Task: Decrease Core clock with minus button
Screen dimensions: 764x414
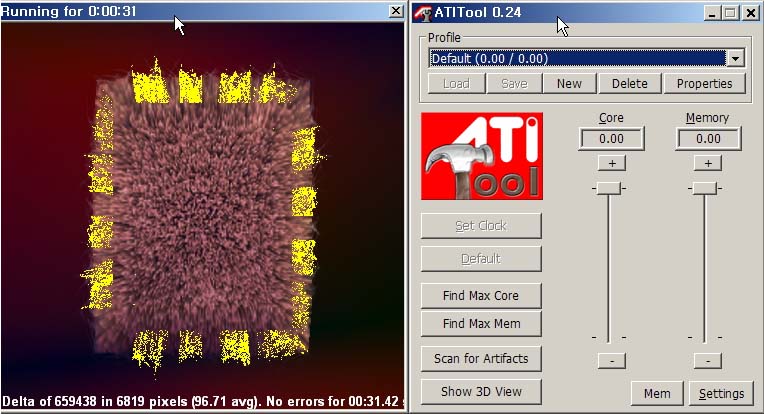Action: pyautogui.click(x=612, y=361)
